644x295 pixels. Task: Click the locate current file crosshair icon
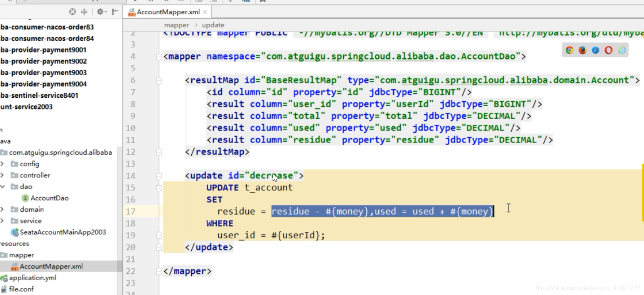tap(72, 12)
